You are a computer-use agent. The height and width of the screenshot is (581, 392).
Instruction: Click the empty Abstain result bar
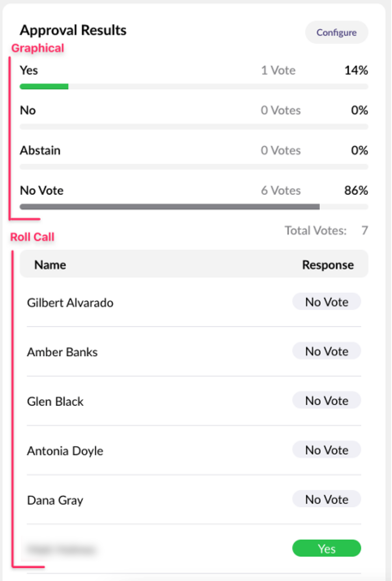(x=194, y=167)
